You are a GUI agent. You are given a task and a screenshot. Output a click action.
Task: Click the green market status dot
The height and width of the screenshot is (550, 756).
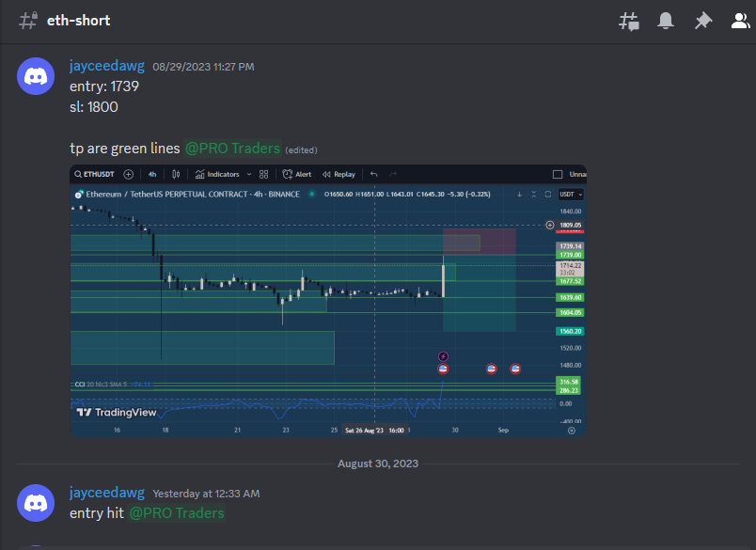coord(312,194)
